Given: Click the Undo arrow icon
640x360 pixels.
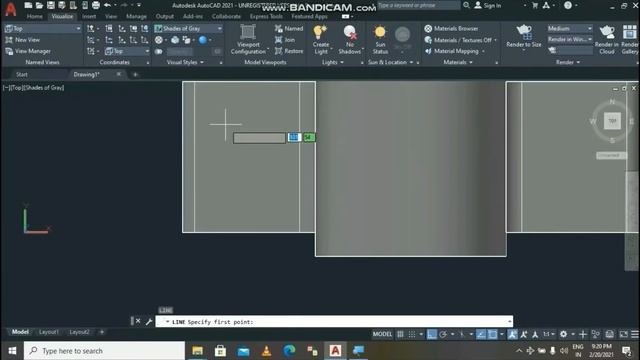Looking at the screenshot, I should 107,5.
